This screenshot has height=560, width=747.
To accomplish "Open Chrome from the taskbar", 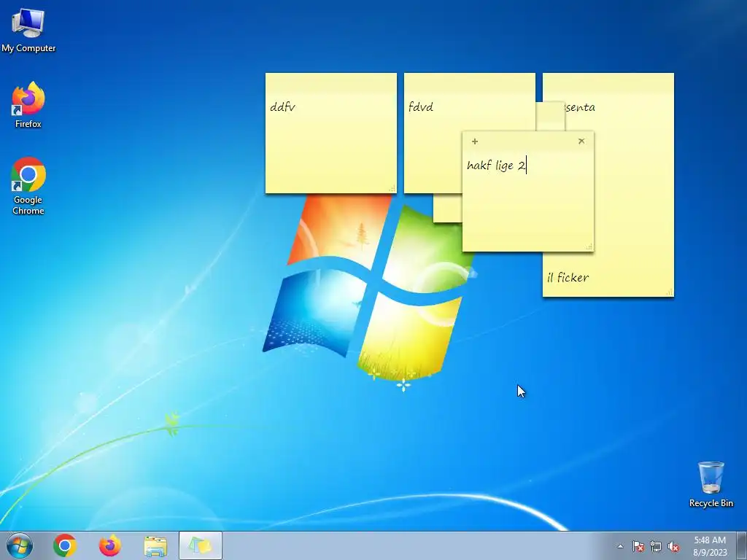I will 65,545.
